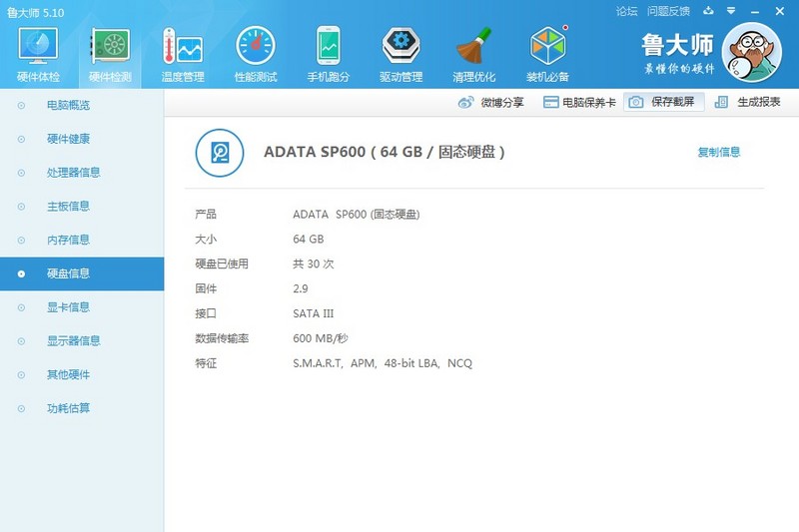Click 生成报表 to generate report
Screen dimensions: 799x532
click(x=747, y=102)
